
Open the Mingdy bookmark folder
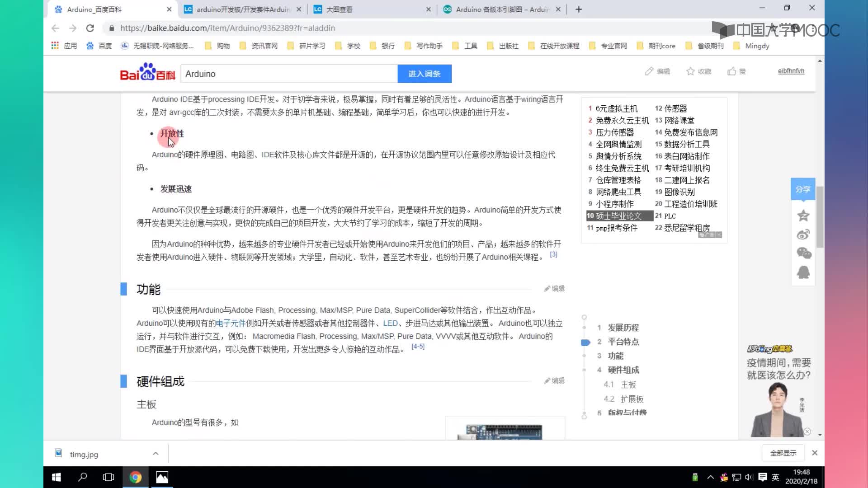[x=751, y=46]
